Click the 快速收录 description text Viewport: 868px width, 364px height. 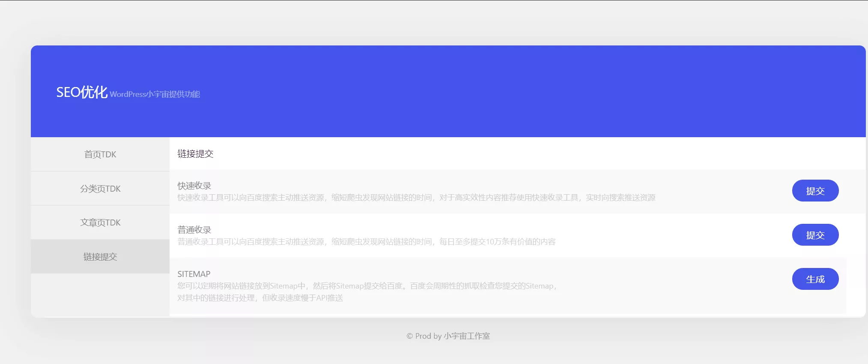416,198
